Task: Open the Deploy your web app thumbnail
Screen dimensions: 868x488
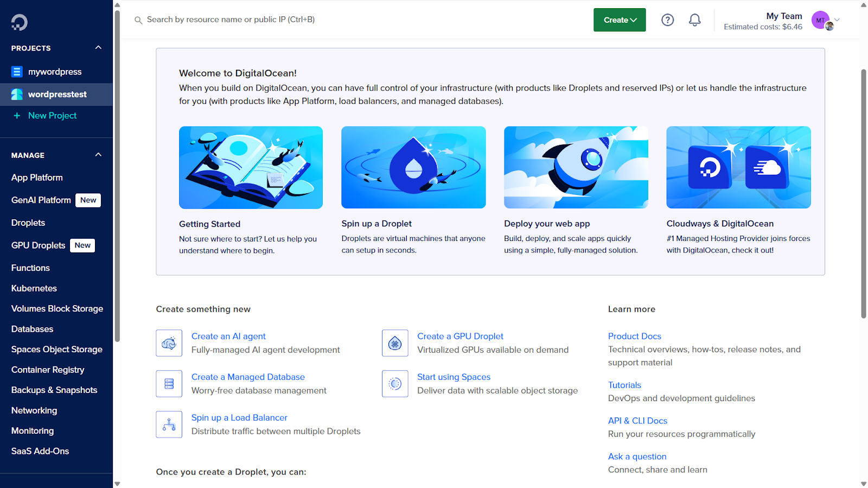Action: [x=576, y=168]
